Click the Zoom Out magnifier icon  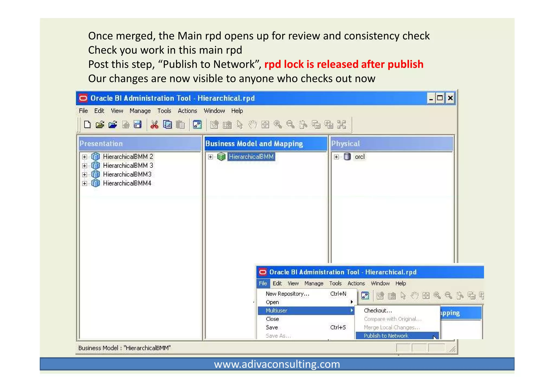[x=291, y=125]
